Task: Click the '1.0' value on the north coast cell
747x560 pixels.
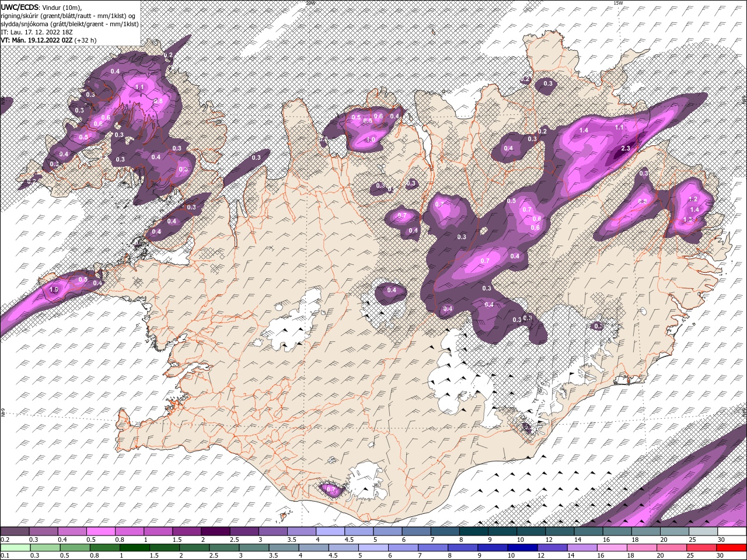Action: click(x=370, y=139)
